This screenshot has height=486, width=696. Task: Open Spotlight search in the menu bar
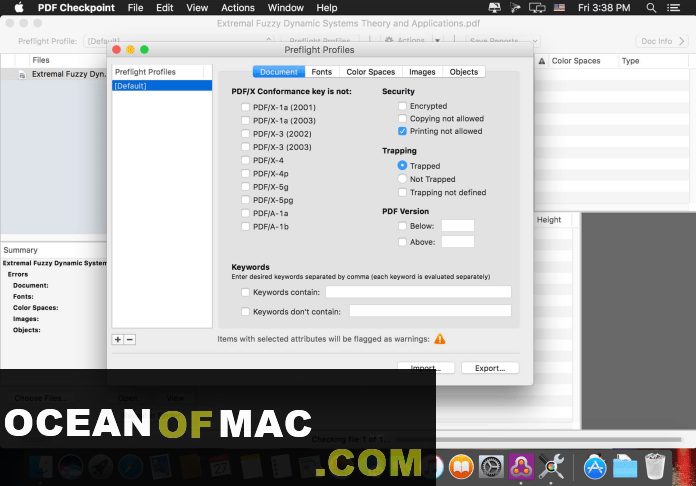point(651,8)
